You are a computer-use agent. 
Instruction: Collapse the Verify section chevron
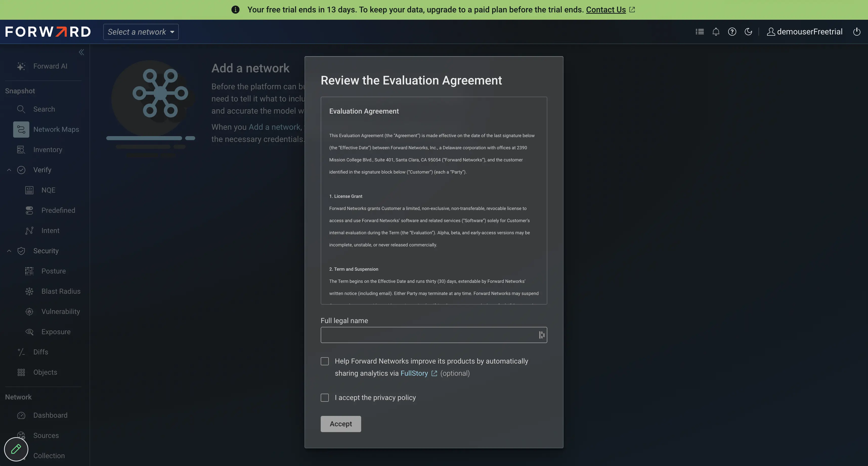click(9, 170)
